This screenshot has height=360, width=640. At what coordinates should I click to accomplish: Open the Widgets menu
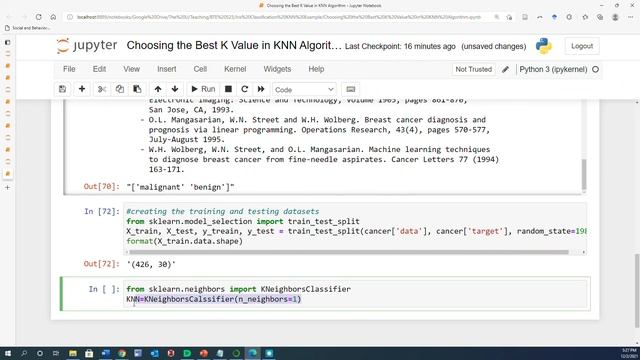point(277,69)
